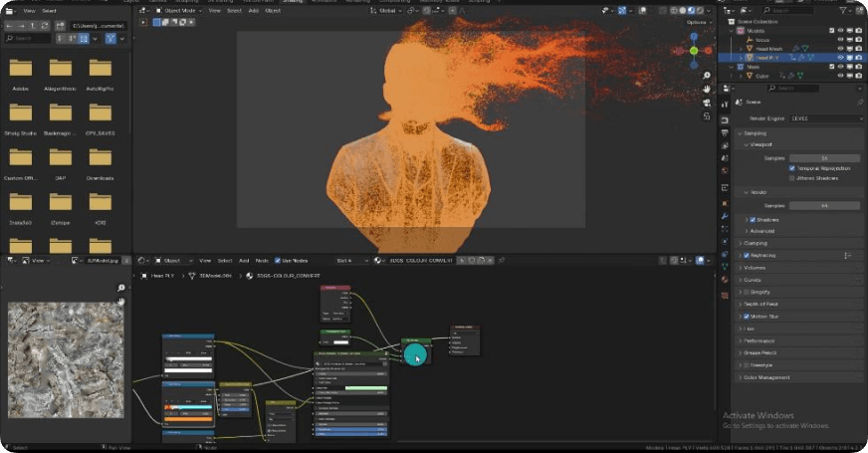Enable the Jittered Shadows checkbox
The width and height of the screenshot is (868, 453).
click(x=791, y=177)
